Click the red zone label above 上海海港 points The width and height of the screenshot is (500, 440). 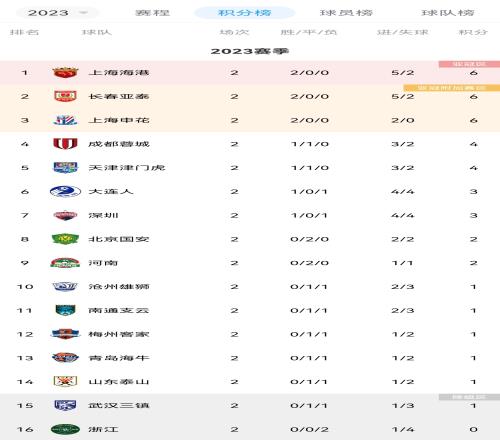(469, 64)
